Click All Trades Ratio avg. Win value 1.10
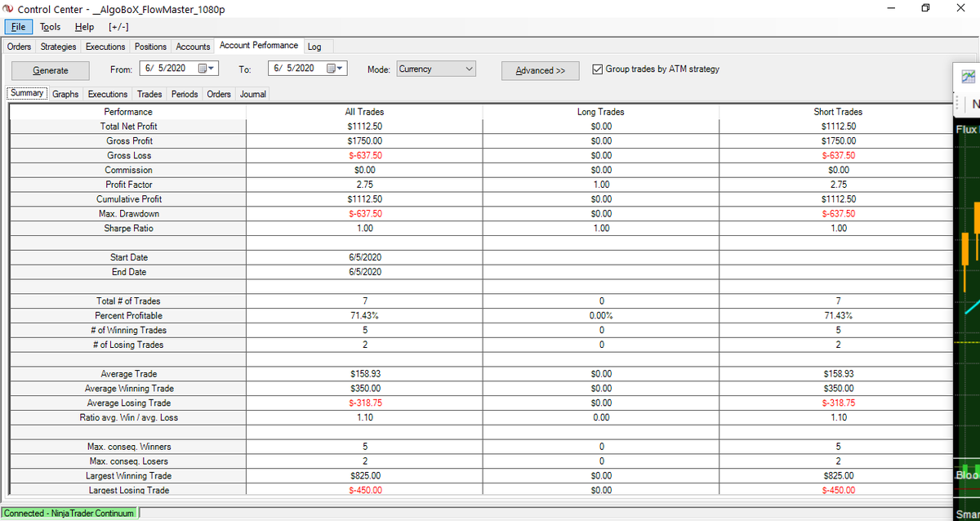The width and height of the screenshot is (980, 521). click(x=364, y=417)
